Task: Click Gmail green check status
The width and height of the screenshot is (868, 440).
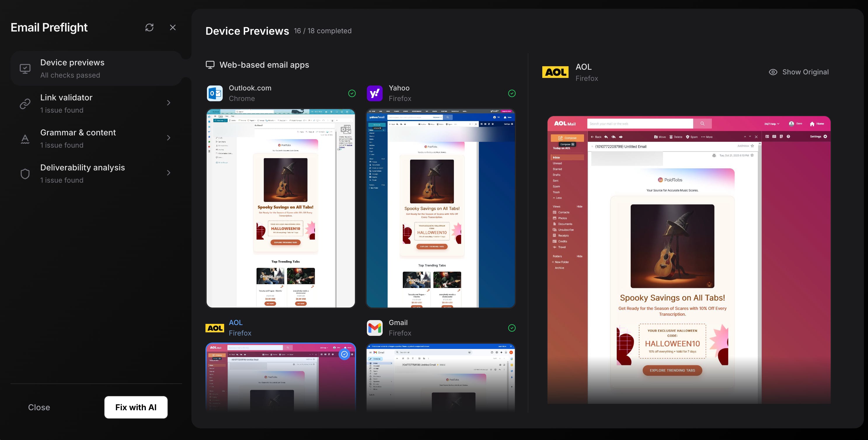Action: [512, 328]
